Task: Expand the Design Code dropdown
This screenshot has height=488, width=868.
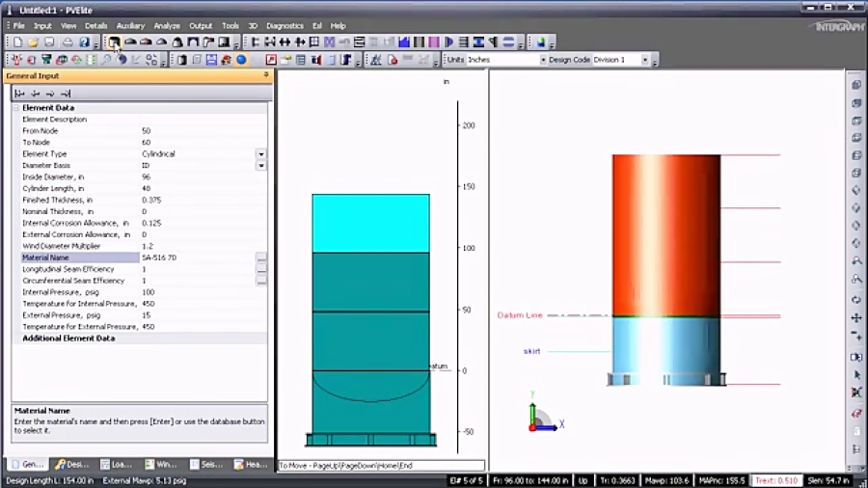Action: point(653,60)
